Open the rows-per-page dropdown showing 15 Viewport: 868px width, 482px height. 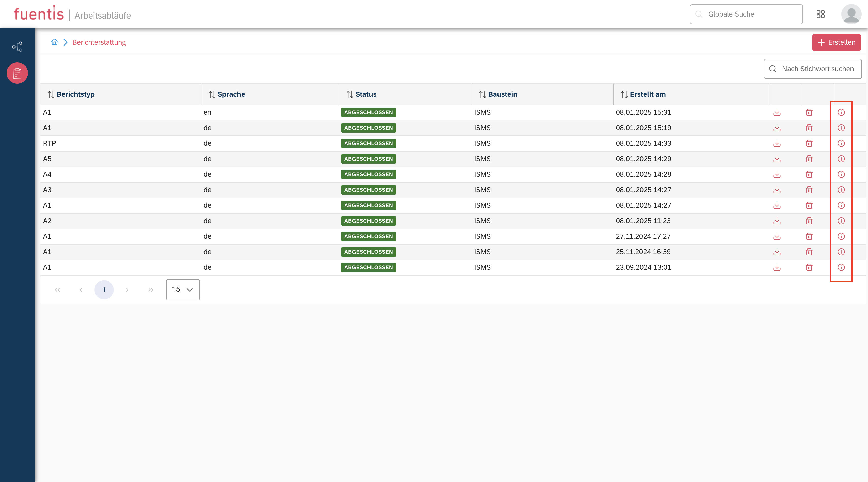point(183,289)
